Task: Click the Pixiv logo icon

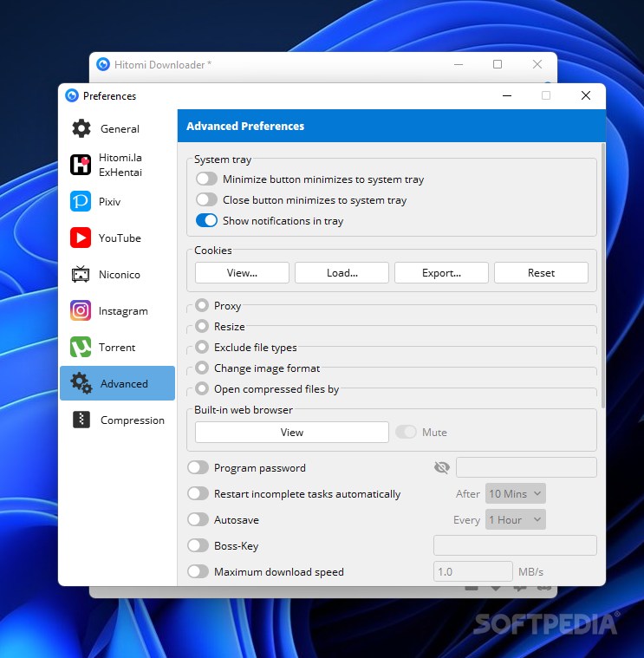Action: tap(80, 201)
